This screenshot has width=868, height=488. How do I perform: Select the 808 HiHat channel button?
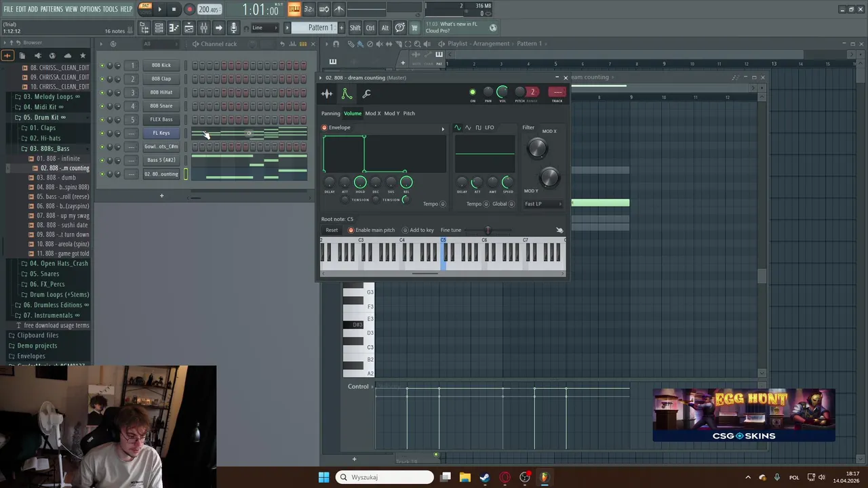(161, 92)
